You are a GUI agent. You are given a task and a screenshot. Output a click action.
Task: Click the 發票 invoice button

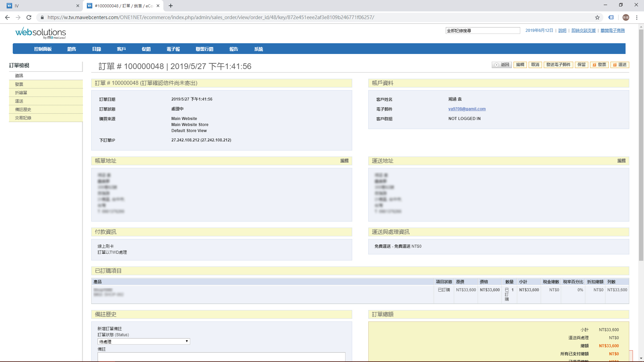[x=599, y=65]
